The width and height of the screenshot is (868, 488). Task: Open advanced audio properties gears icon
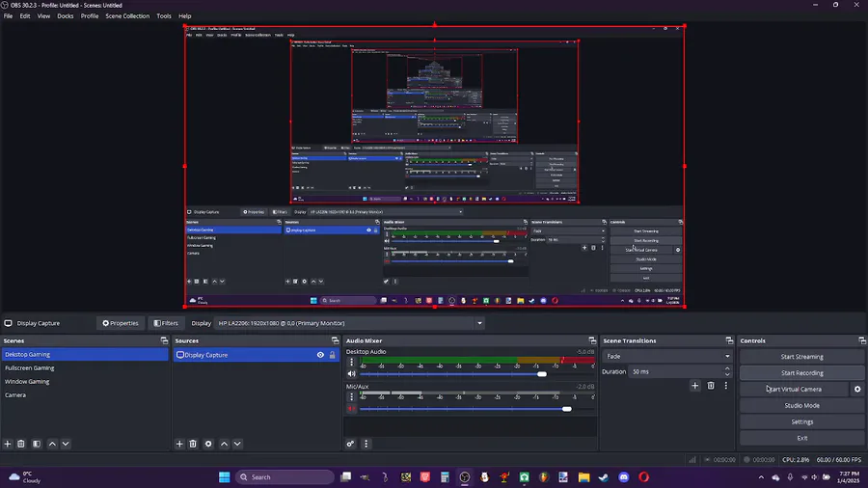[x=350, y=444]
